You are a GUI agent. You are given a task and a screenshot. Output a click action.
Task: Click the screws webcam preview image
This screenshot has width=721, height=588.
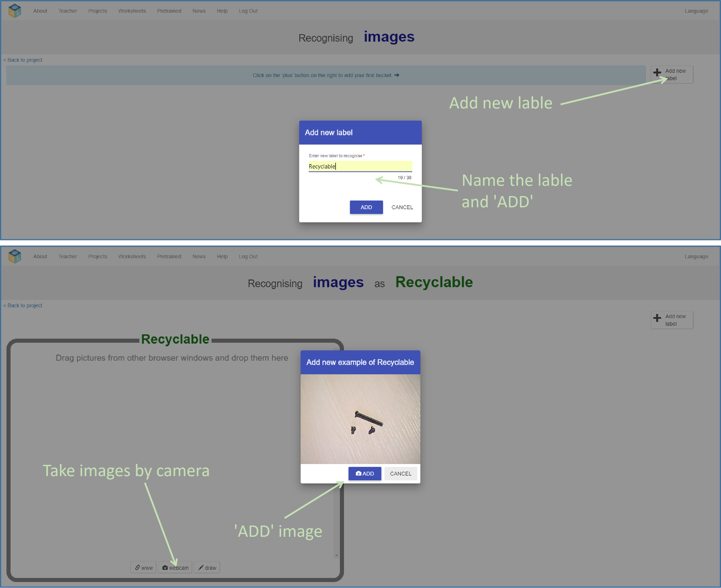[360, 419]
